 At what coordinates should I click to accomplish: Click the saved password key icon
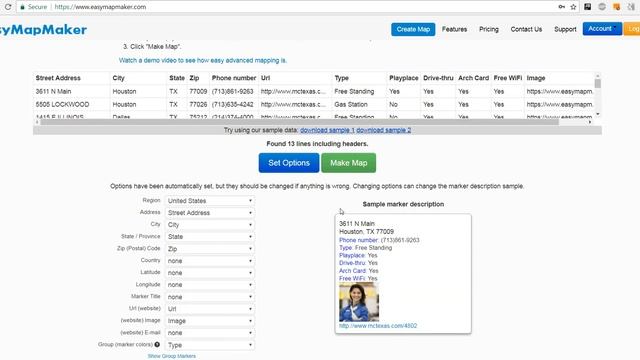coord(562,7)
